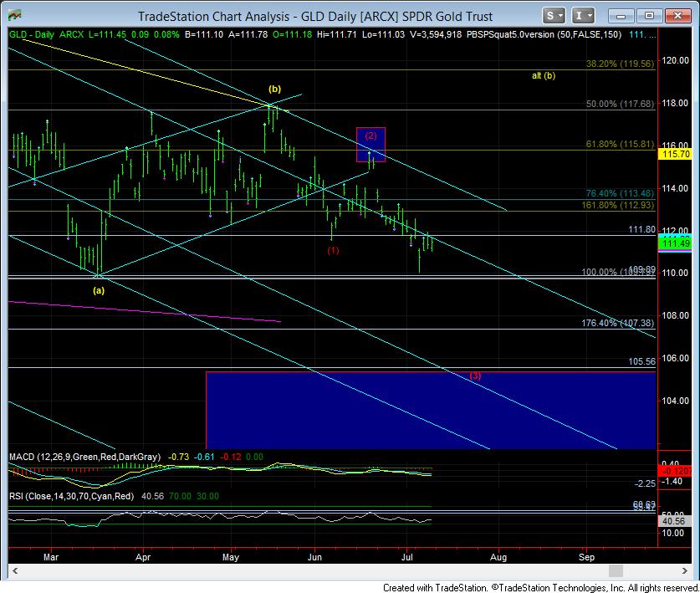
Task: Select the 38.20% (119.56) Fibonacci label
Action: point(620,64)
